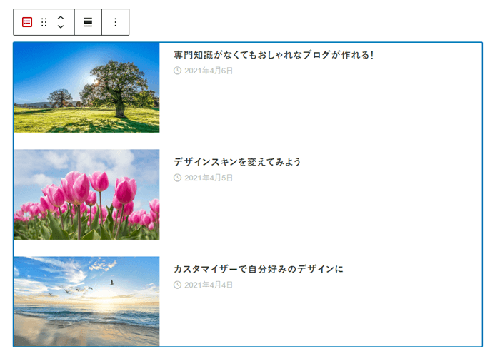Screen dimensions: 500x361
Task: Click the clock icon beside 2021年4月4日
Action: point(177,285)
